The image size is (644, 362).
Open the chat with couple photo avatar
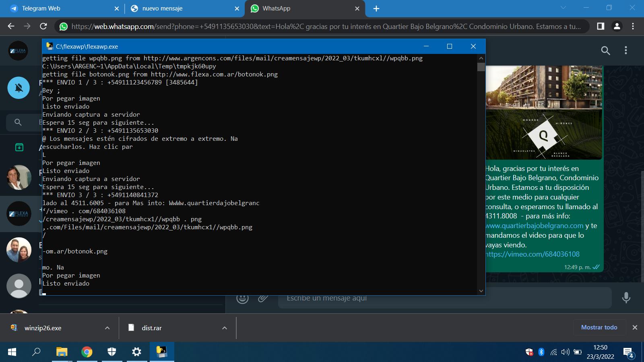pos(19,250)
